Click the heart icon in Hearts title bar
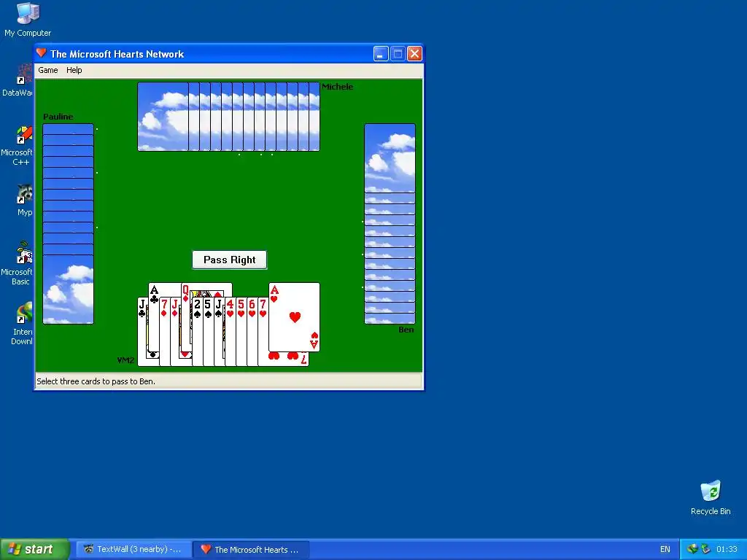 pyautogui.click(x=42, y=53)
